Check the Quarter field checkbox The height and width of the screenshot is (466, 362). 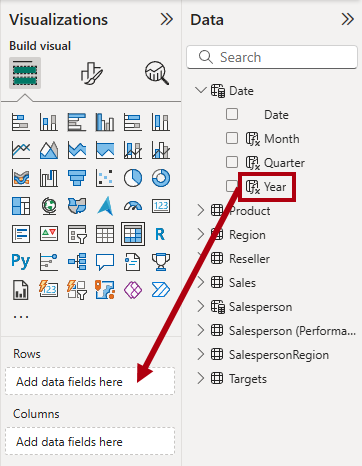click(232, 162)
